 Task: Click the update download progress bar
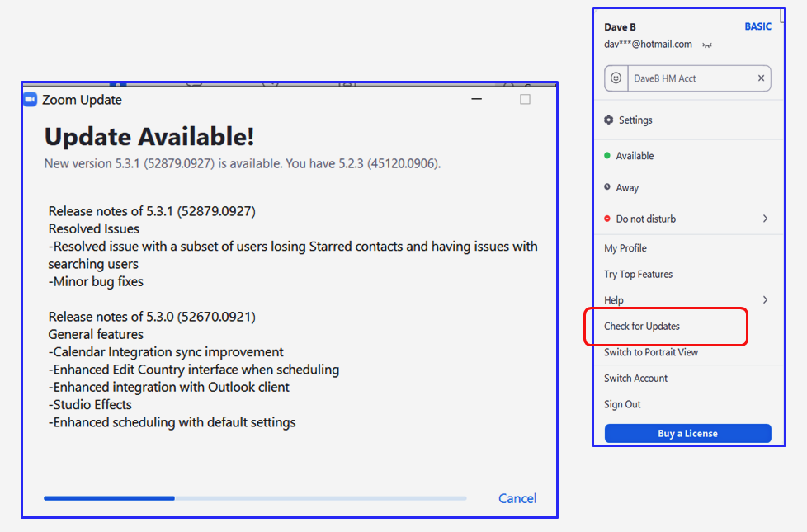(x=255, y=498)
